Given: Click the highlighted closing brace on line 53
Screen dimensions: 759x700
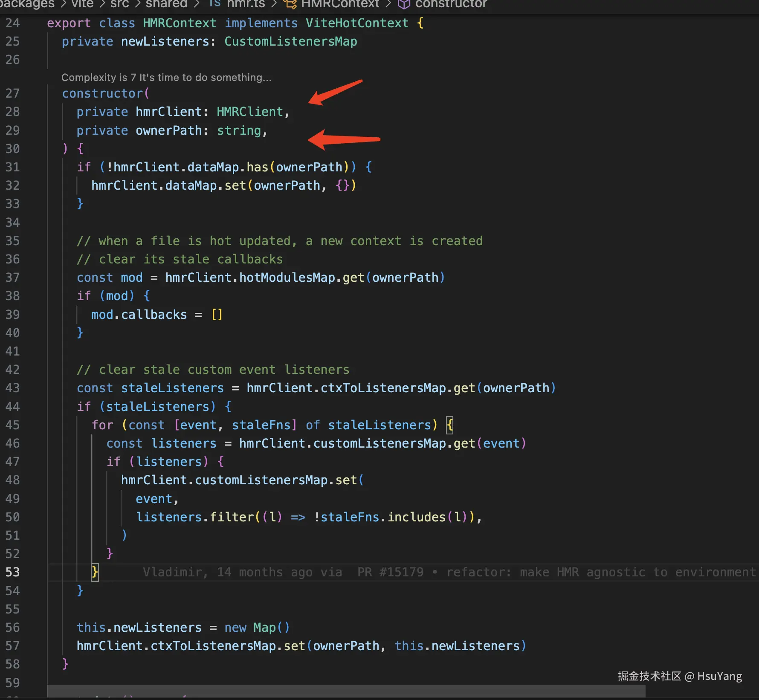Looking at the screenshot, I should point(95,572).
